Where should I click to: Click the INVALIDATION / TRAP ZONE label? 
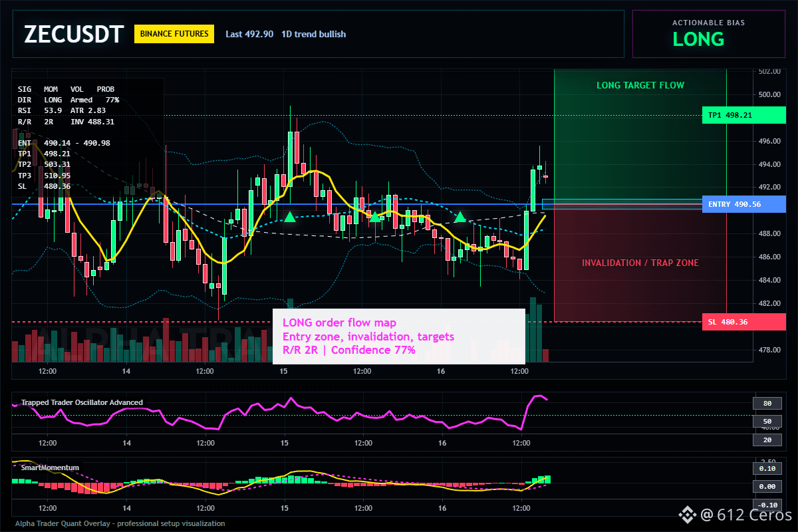point(640,263)
